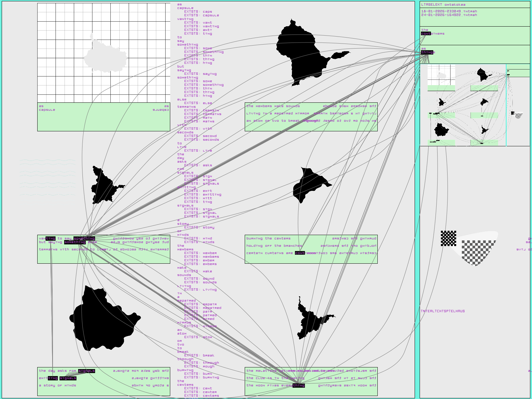Image resolution: width=532 pixels, height=399 pixels.
Task: Open the 24-01-2026-164922.intrah file
Action: 449,15
